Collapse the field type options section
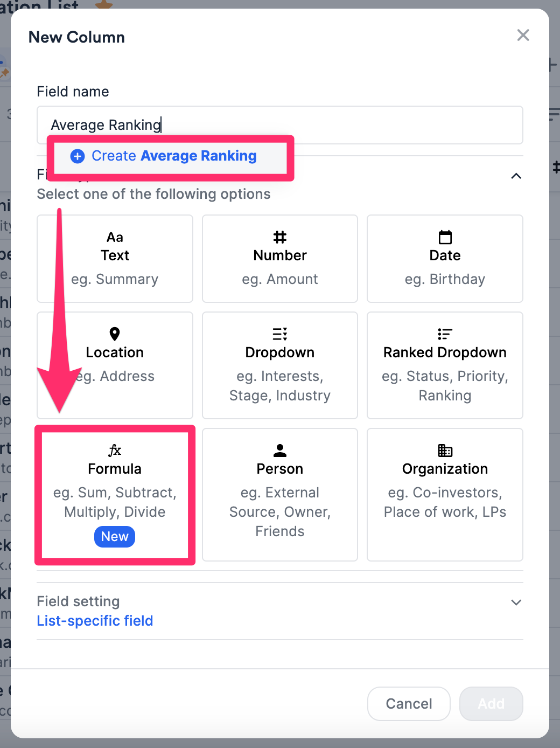560x748 pixels. 516,176
